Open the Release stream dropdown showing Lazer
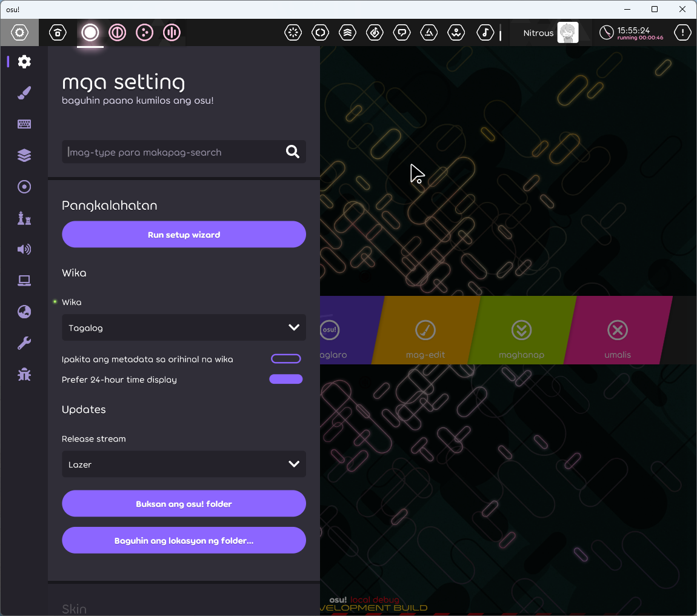 [184, 464]
